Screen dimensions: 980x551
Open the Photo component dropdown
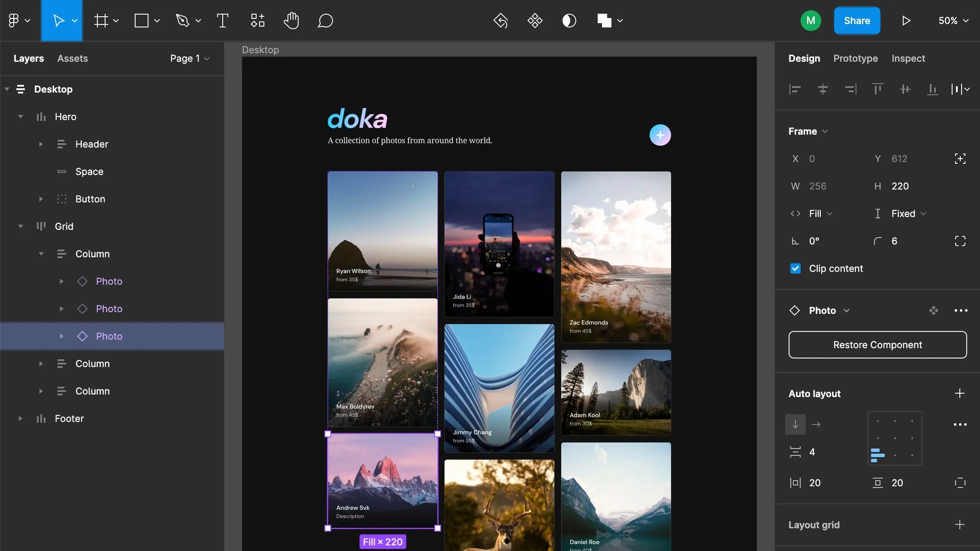846,310
